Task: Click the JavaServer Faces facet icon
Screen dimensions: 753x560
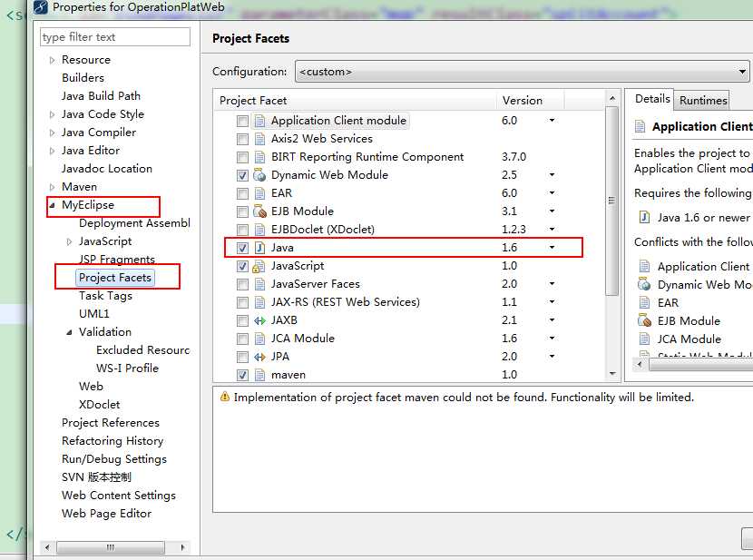Action: click(x=259, y=284)
